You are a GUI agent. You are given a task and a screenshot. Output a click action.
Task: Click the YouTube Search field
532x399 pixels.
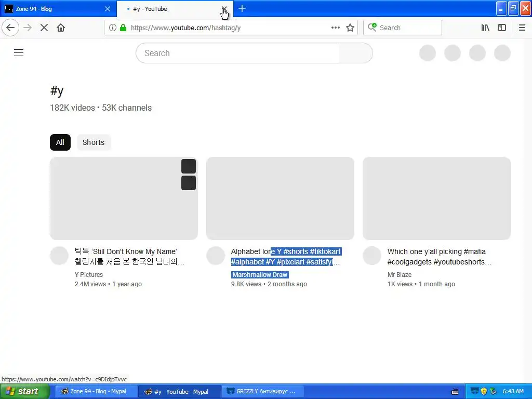(238, 53)
